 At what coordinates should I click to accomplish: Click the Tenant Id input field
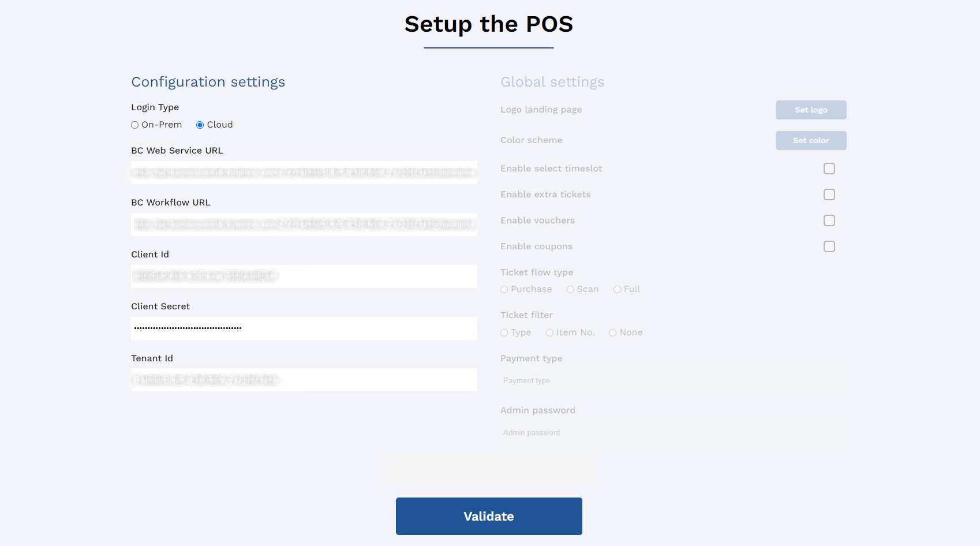pos(304,380)
